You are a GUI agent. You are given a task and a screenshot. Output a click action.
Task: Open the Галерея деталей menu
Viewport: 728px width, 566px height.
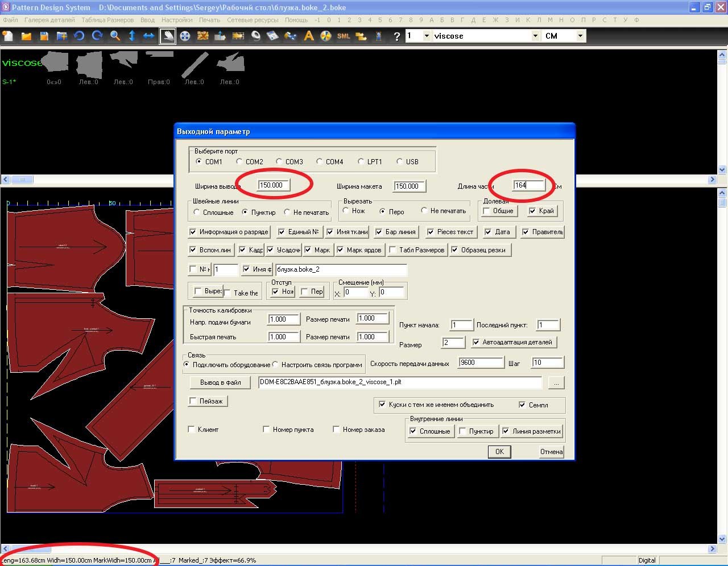click(x=49, y=20)
